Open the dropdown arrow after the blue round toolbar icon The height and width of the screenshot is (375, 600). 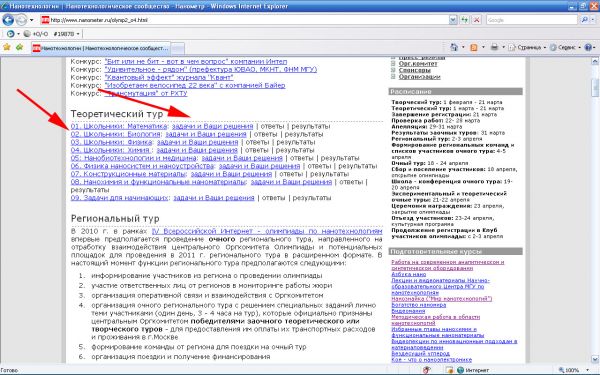[x=18, y=34]
